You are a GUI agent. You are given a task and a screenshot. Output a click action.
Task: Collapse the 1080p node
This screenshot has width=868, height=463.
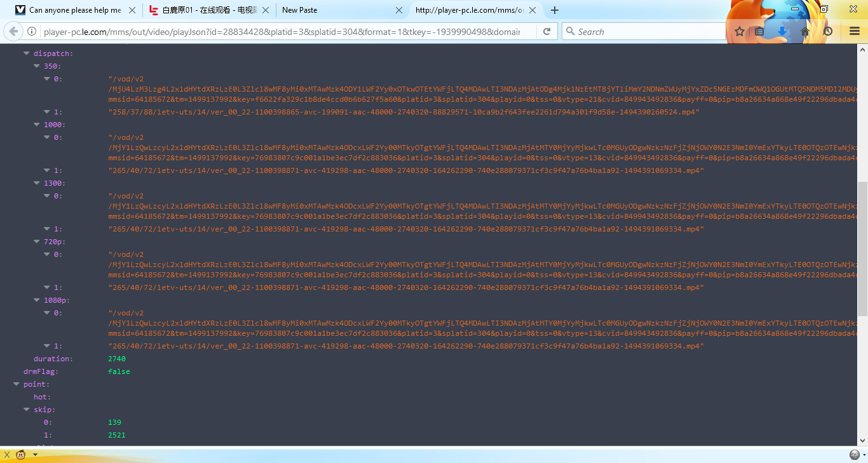(x=37, y=300)
